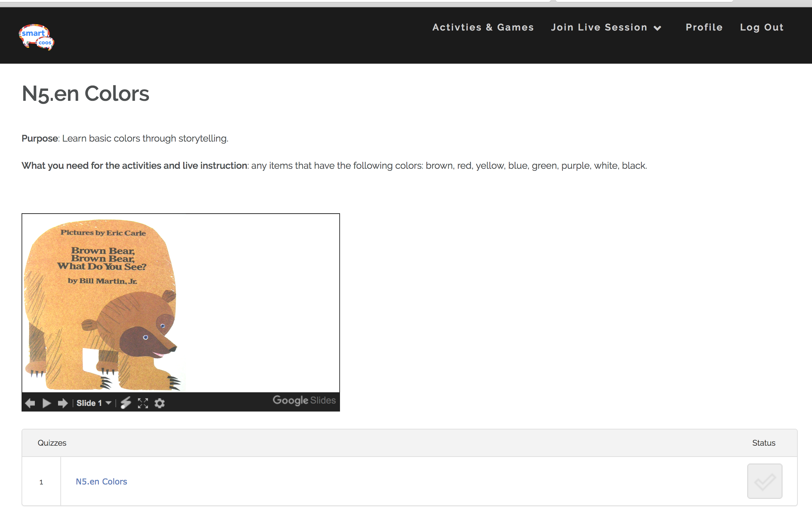Viewport: 812px width, 512px height.
Task: Toggle N5.en Colors quiz status checkmark
Action: 765,481
